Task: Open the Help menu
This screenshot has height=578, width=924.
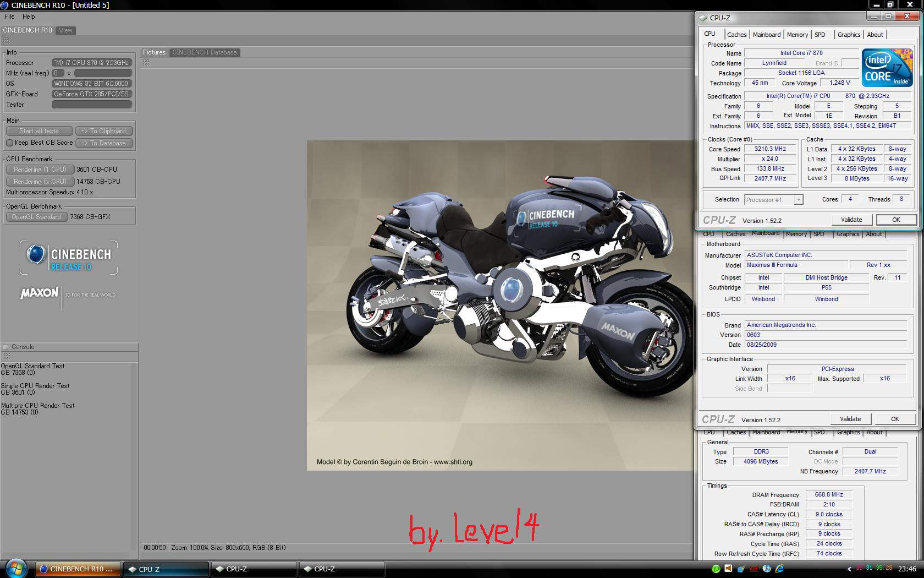Action: coord(29,17)
